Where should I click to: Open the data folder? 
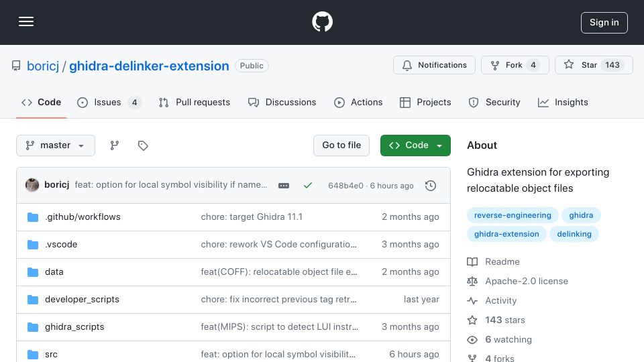(54, 271)
